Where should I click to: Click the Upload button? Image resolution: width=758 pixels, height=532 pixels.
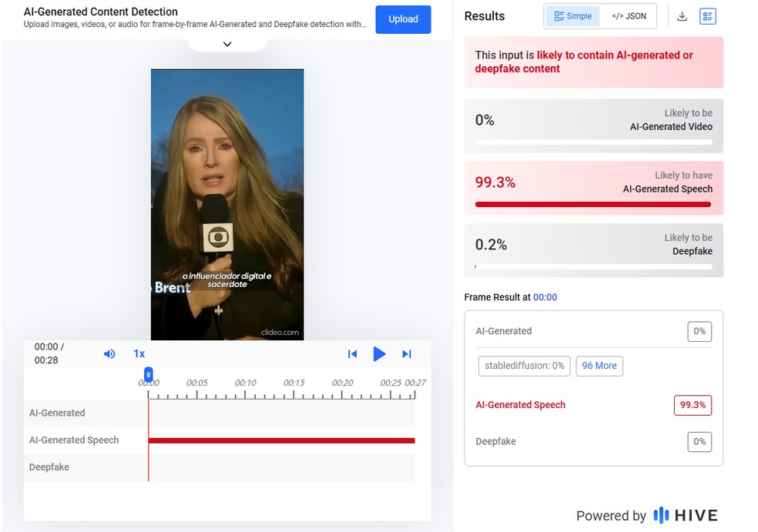pyautogui.click(x=403, y=19)
